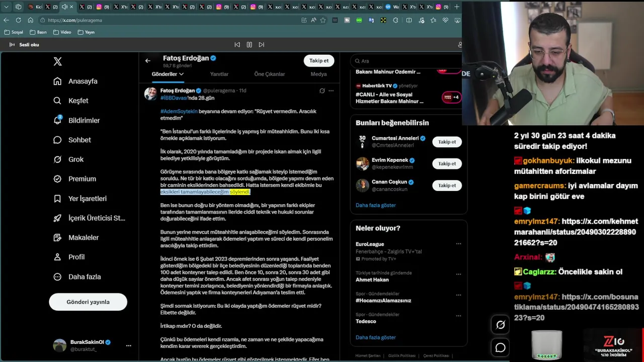Add page to favorites star
The width and height of the screenshot is (644, 362).
[x=323, y=20]
